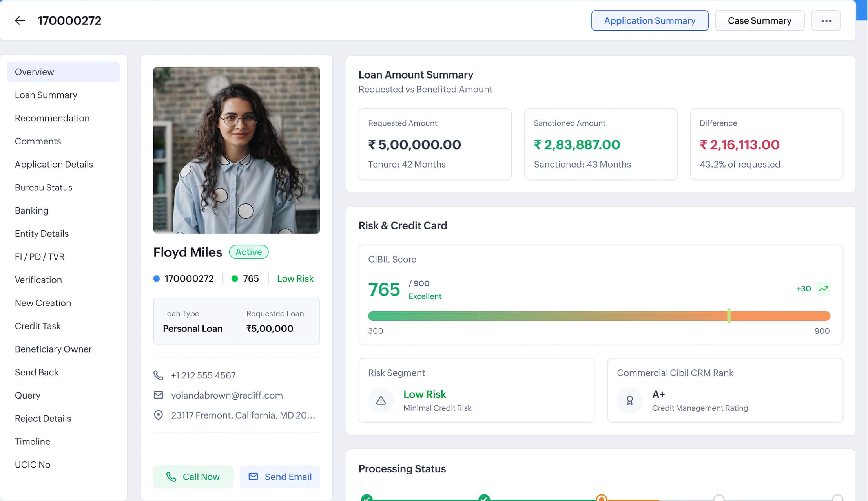Open UCIC No section

coord(64,464)
